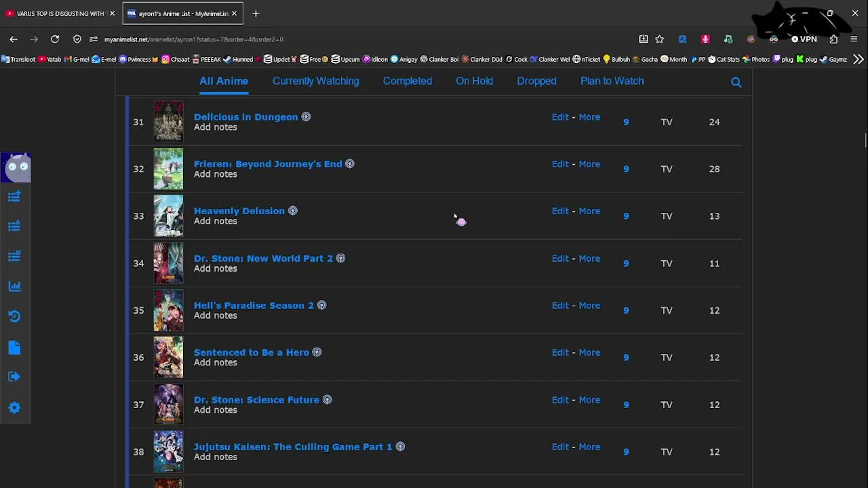Switch to the Dropped tab

536,81
